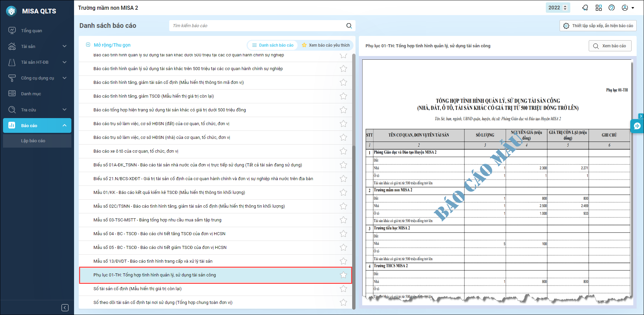Open Tổng quan from sidebar
Screen dimensions: 644x315
pyautogui.click(x=37, y=31)
